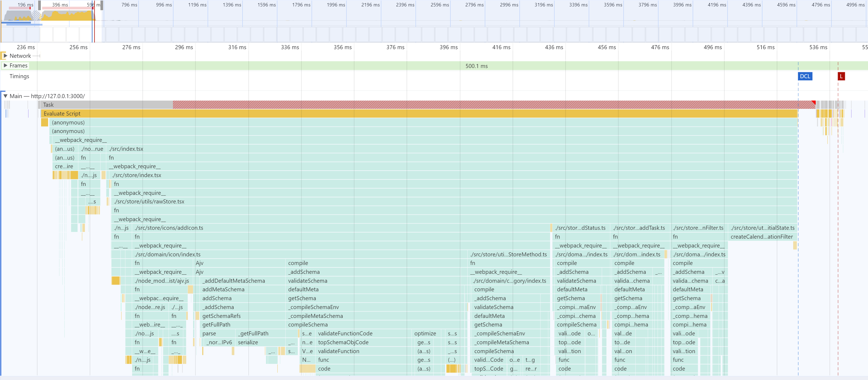Click the getSchemaRefs entry
Screen dimensions: 868x380
click(x=221, y=316)
